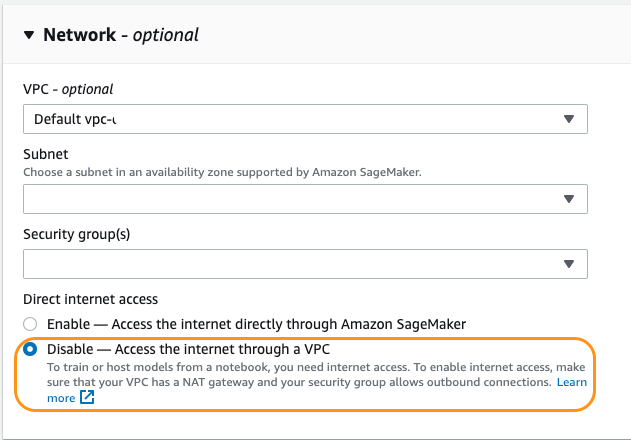Click the Subnet dropdown arrow icon
Image resolution: width=631 pixels, height=440 pixels.
coord(568,200)
